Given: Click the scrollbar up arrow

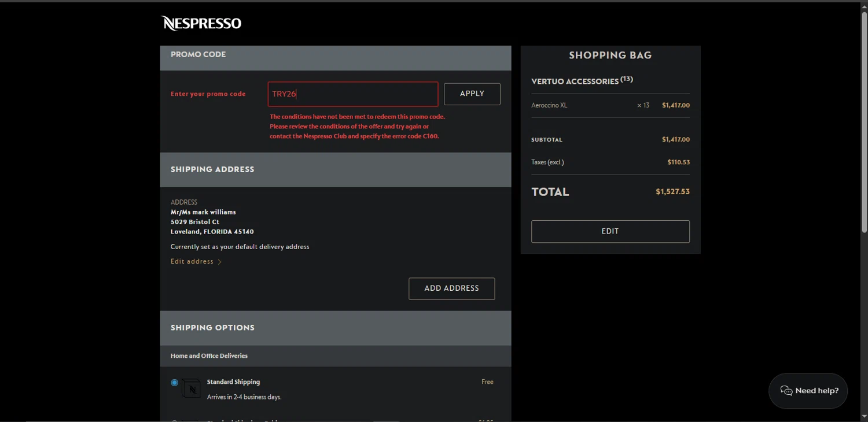Looking at the screenshot, I should pyautogui.click(x=864, y=5).
